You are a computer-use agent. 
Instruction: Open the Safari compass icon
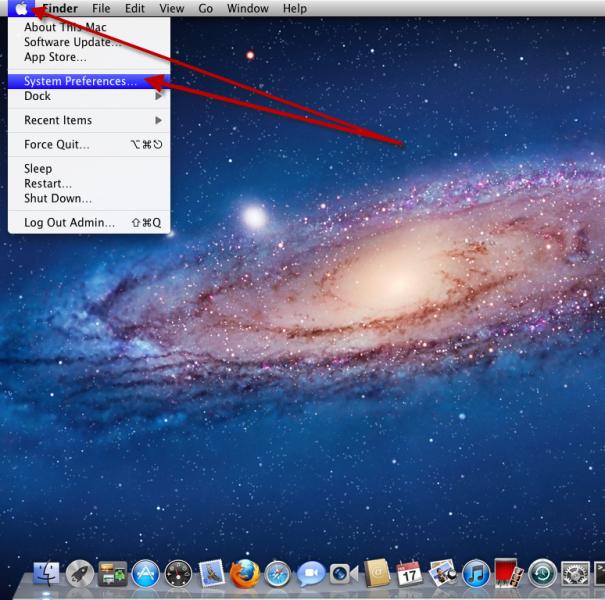click(277, 575)
